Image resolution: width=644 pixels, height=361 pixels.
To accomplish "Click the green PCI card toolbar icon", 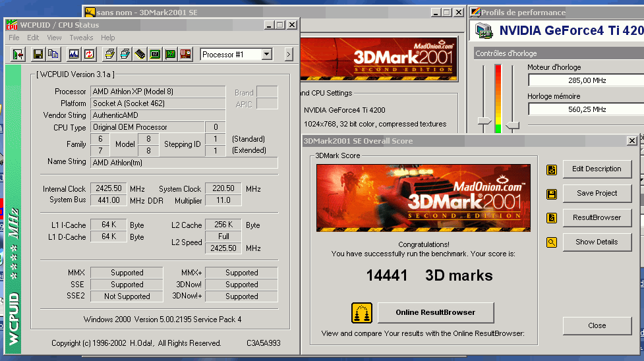I will coord(171,54).
